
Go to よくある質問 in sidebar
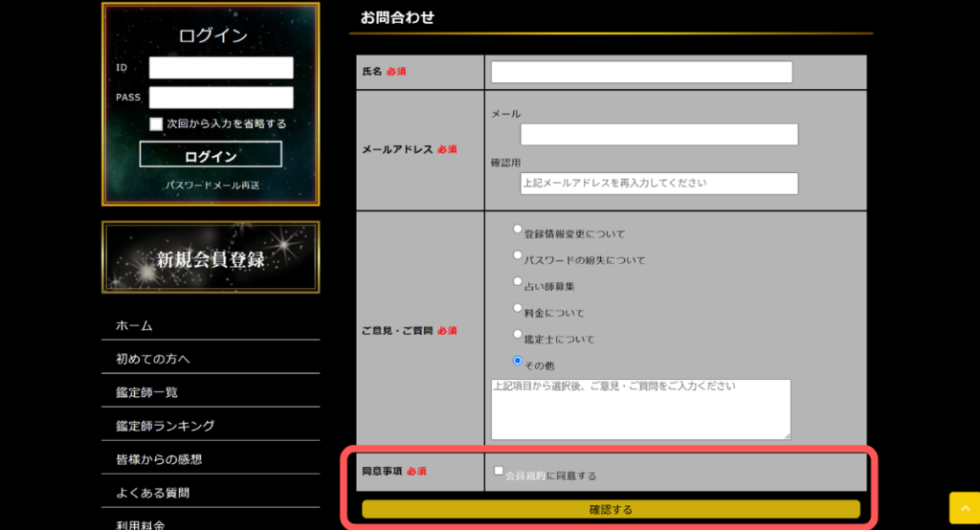tap(152, 493)
